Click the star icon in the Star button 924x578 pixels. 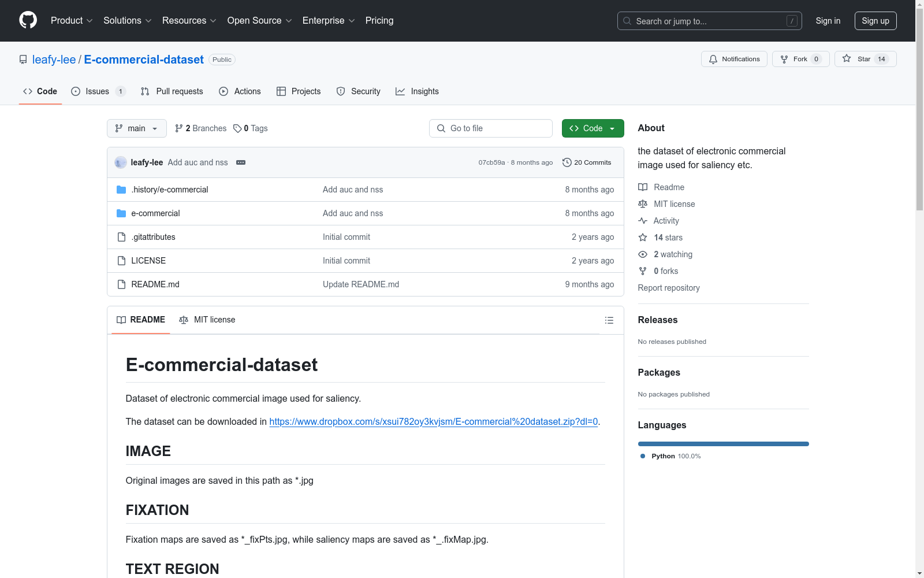pos(847,58)
